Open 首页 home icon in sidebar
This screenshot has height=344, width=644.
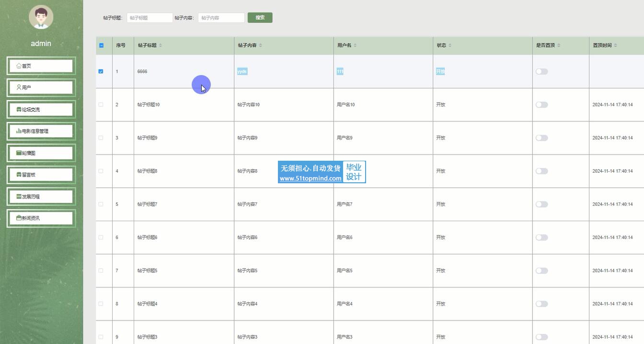(19, 66)
